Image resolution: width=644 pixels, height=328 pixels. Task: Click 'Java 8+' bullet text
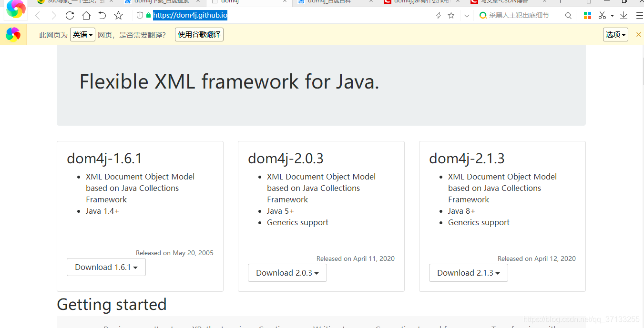click(461, 211)
